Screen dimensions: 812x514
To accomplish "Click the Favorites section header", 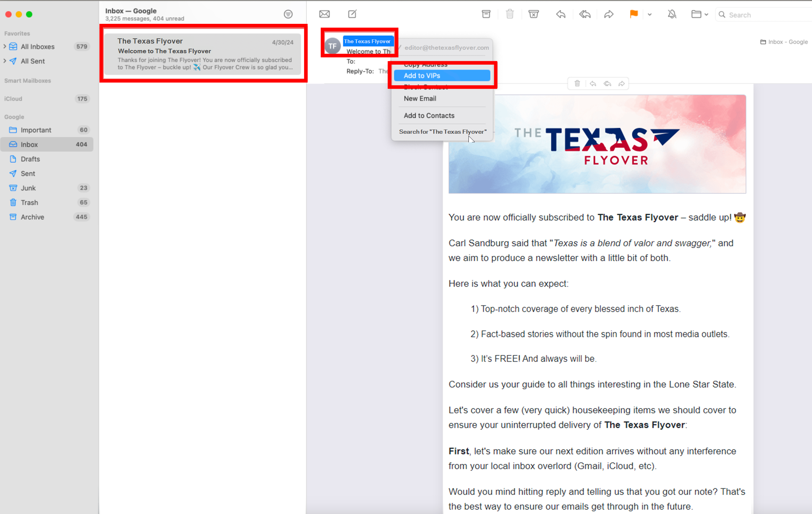I will 17,34.
